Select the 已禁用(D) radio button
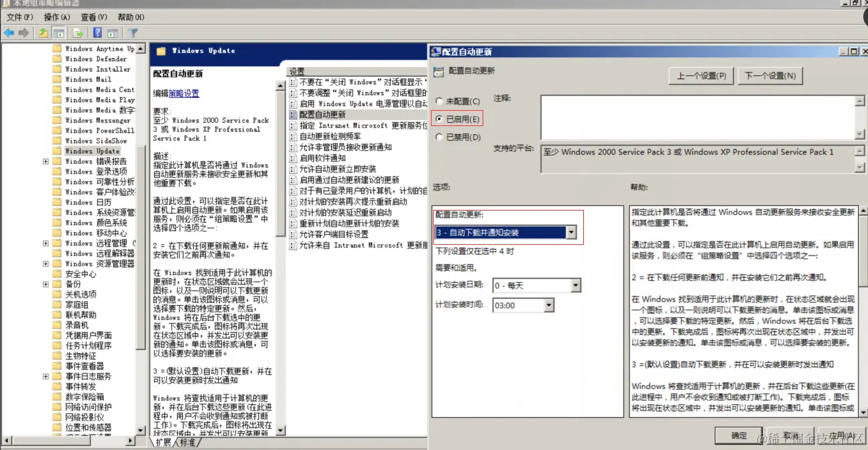Screen dimensions: 868x450 [x=439, y=137]
